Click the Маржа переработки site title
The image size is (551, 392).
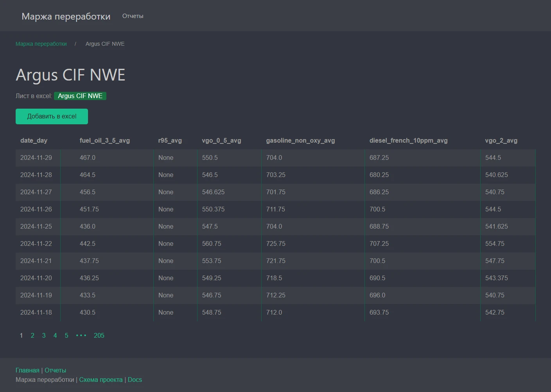coord(66,16)
